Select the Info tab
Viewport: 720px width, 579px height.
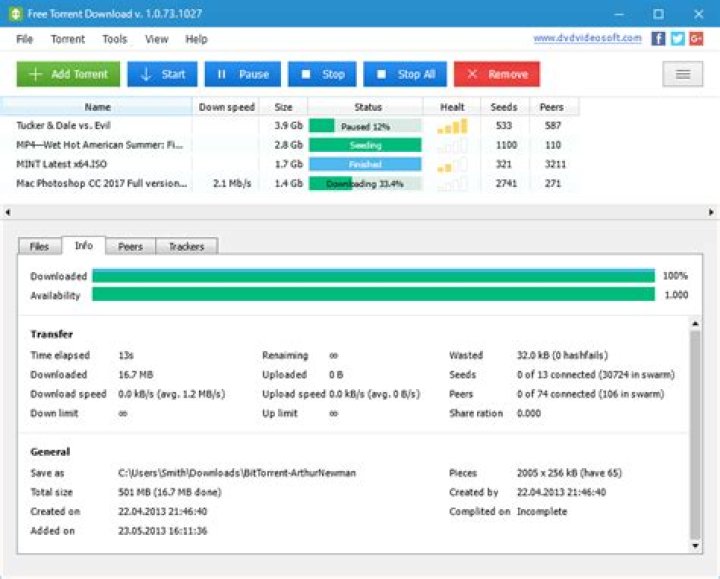coord(84,246)
